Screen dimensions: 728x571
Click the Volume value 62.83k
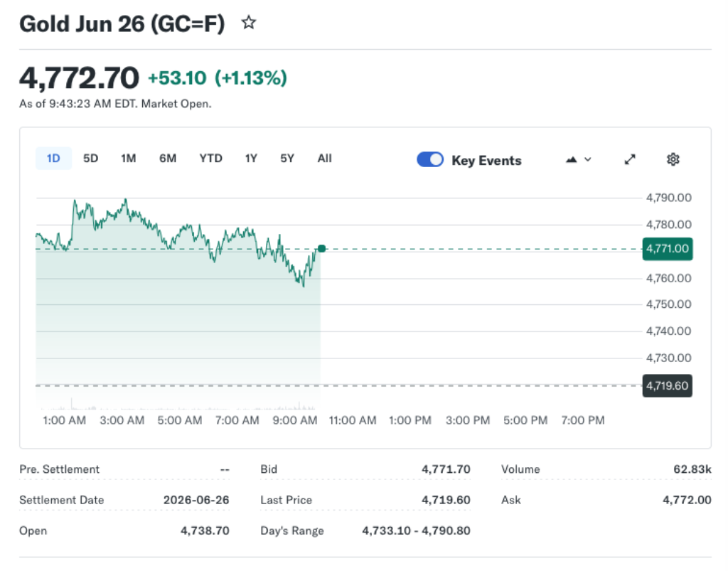coord(692,469)
